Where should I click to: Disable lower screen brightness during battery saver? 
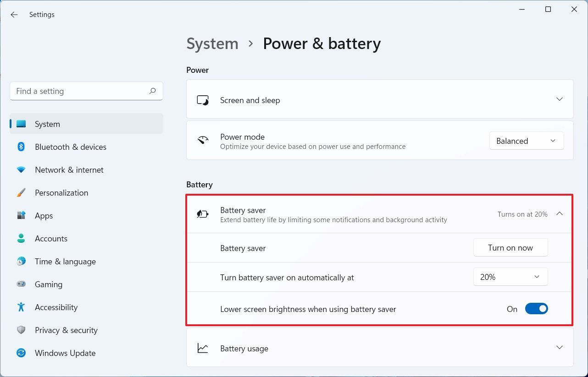tap(536, 309)
